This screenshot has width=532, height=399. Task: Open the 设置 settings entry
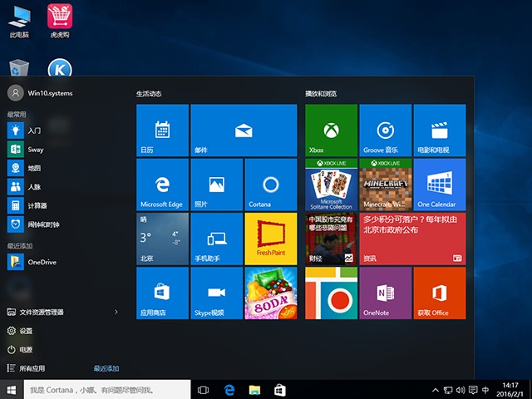(x=26, y=331)
